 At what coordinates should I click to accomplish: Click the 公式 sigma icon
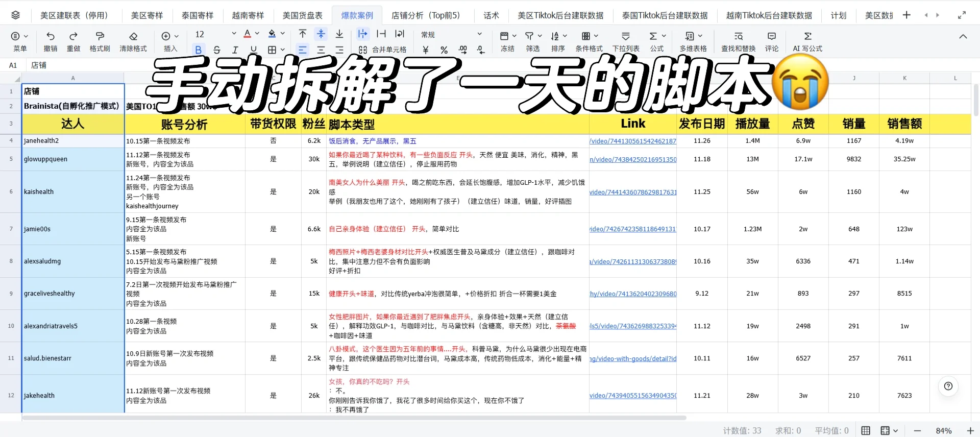(653, 36)
